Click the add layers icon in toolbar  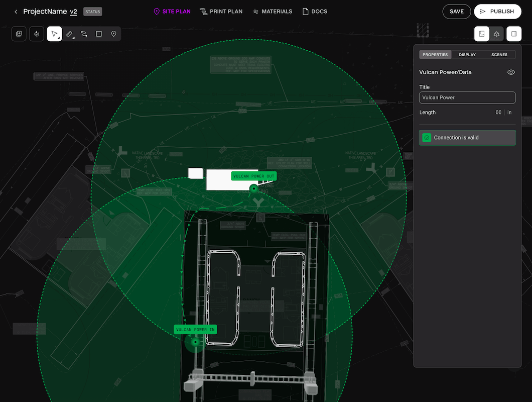[19, 34]
